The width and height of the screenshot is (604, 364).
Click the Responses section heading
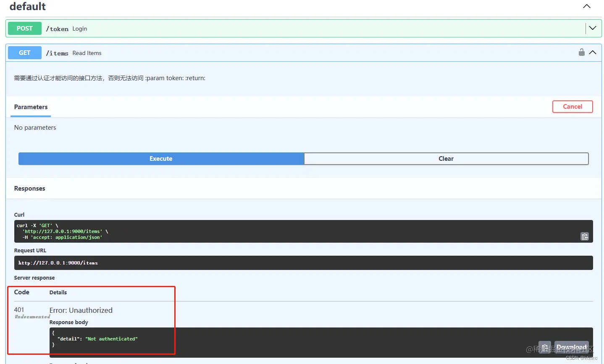tap(29, 189)
